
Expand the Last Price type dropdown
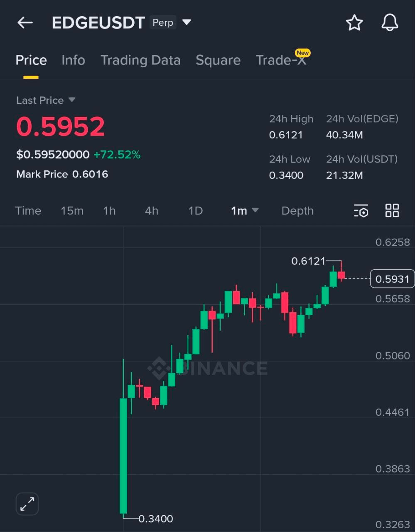(x=72, y=100)
